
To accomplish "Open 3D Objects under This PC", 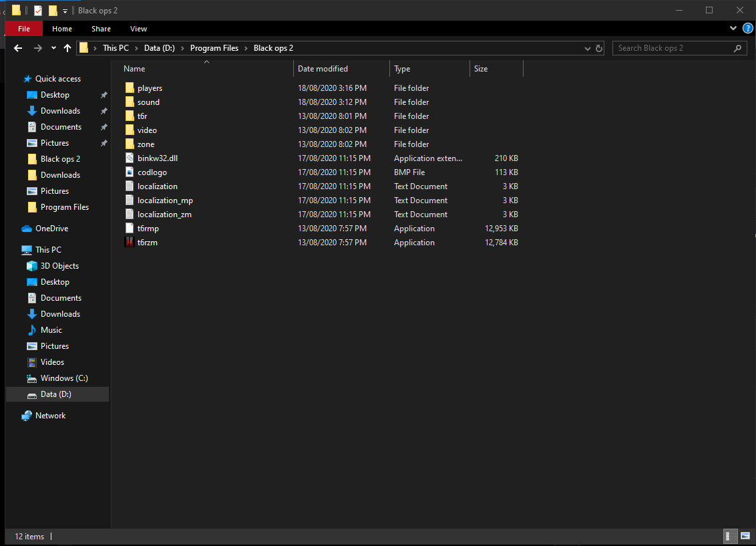I will point(59,266).
